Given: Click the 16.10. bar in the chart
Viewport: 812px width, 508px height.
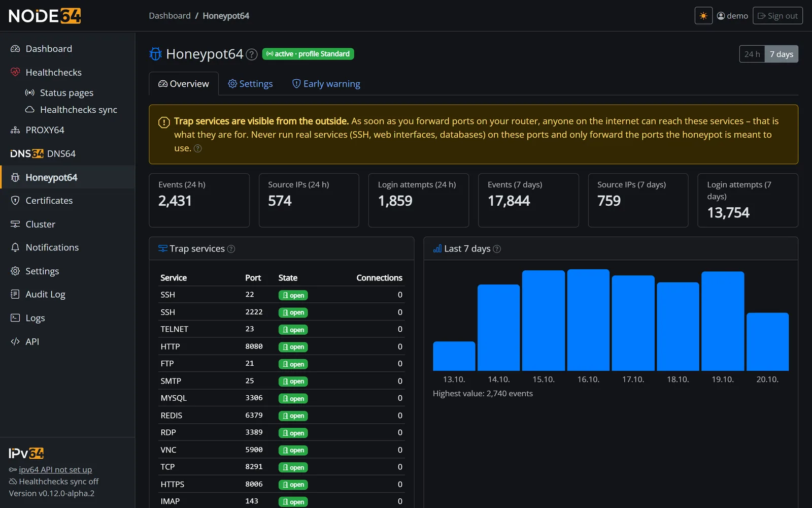Looking at the screenshot, I should (x=588, y=320).
